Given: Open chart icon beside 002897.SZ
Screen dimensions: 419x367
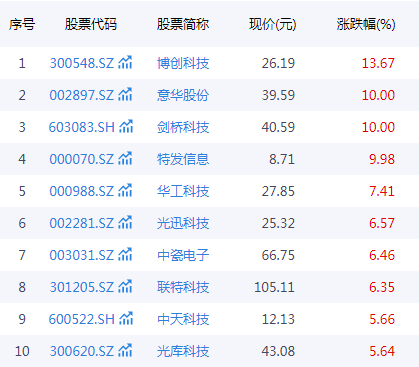Looking at the screenshot, I should tap(125, 94).
